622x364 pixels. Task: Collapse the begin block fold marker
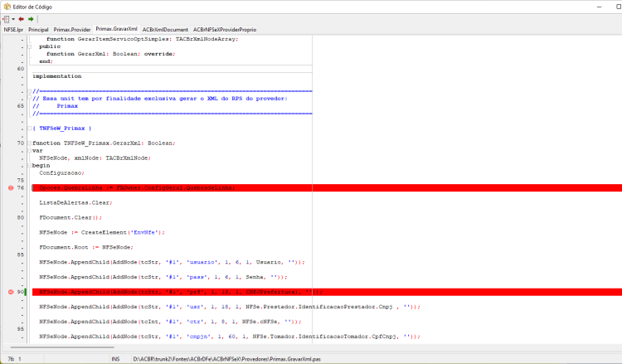(x=29, y=165)
